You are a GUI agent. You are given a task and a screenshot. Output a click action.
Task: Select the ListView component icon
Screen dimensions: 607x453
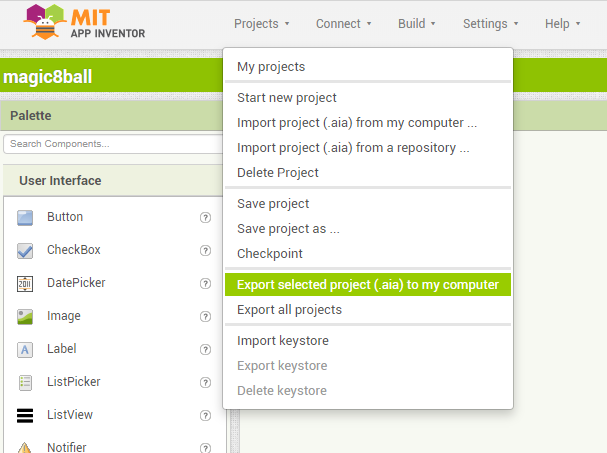coord(26,415)
